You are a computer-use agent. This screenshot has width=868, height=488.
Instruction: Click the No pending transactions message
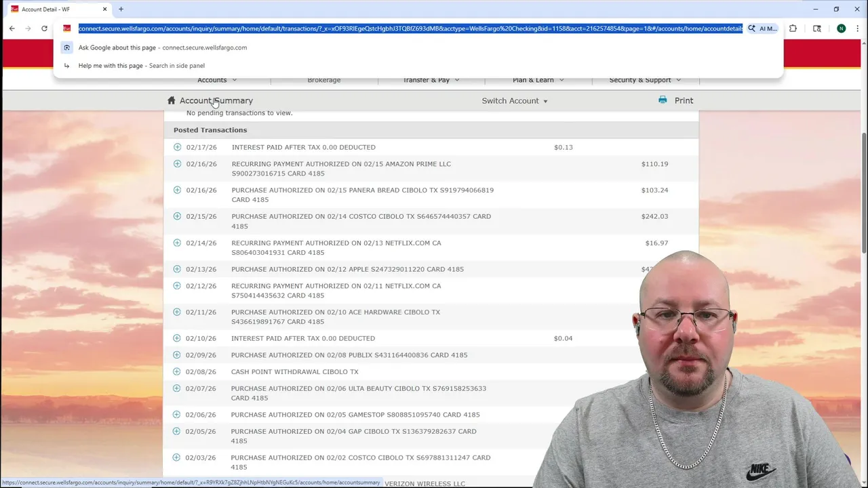point(239,113)
